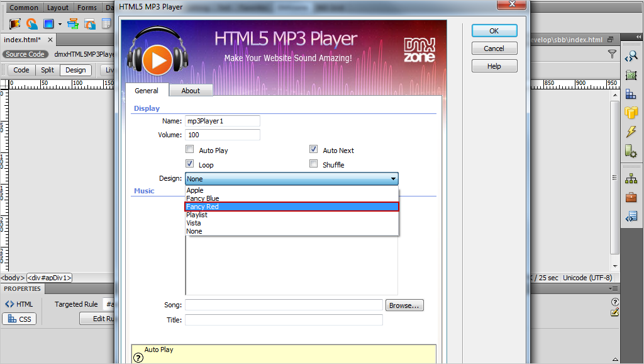Uncheck the Loop checkbox

tap(189, 163)
